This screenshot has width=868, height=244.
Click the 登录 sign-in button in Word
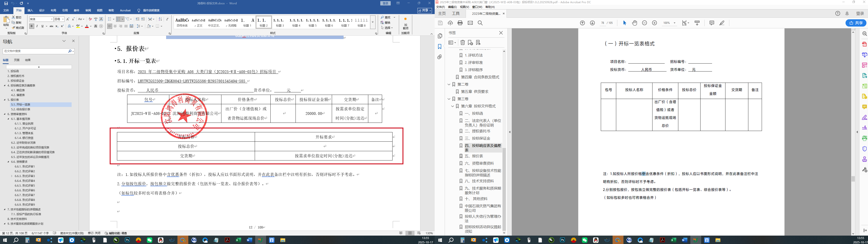tap(386, 3)
